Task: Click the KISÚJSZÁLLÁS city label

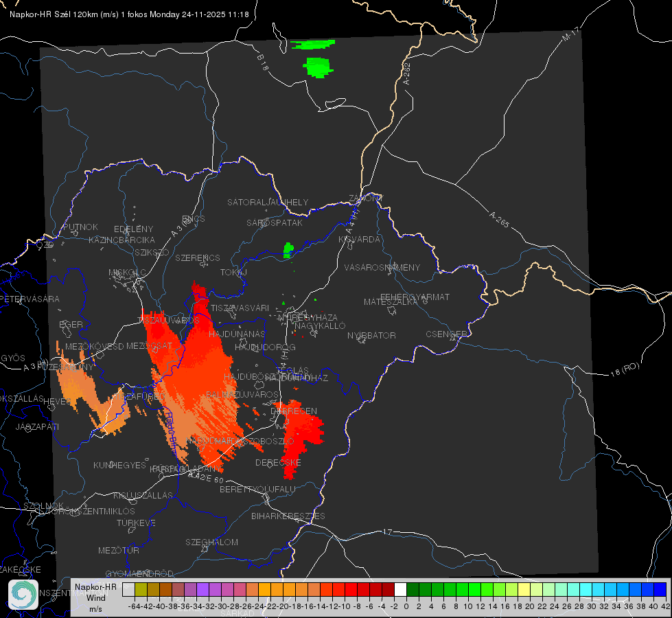Action: pyautogui.click(x=143, y=495)
